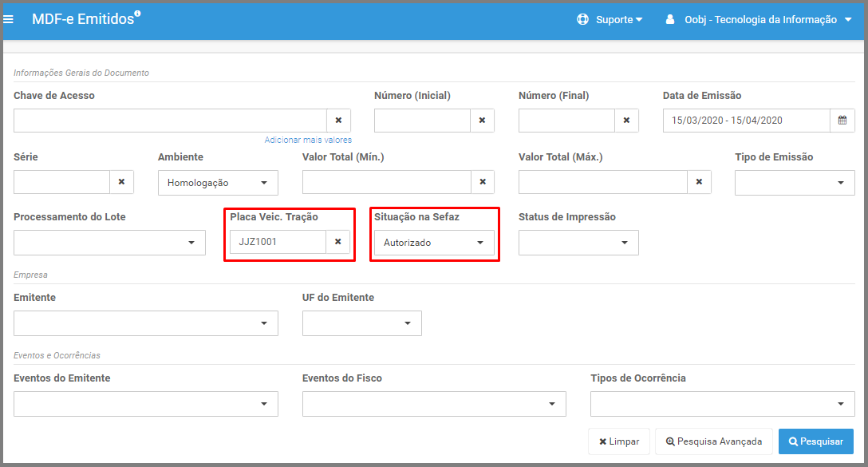Open the Suporte menu
868x467 pixels.
pyautogui.click(x=610, y=19)
